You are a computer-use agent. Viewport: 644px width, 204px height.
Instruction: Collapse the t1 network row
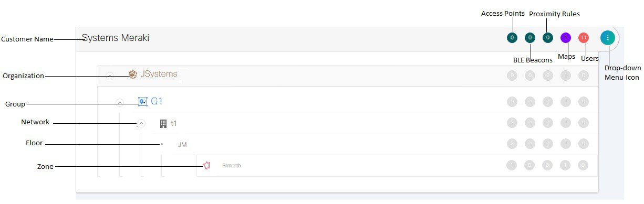pyautogui.click(x=141, y=124)
